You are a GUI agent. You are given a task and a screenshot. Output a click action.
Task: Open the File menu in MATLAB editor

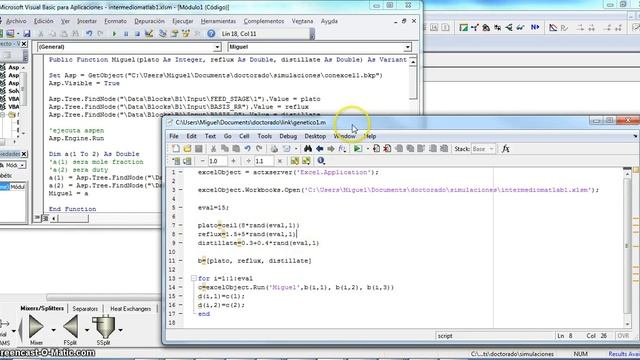point(173,136)
